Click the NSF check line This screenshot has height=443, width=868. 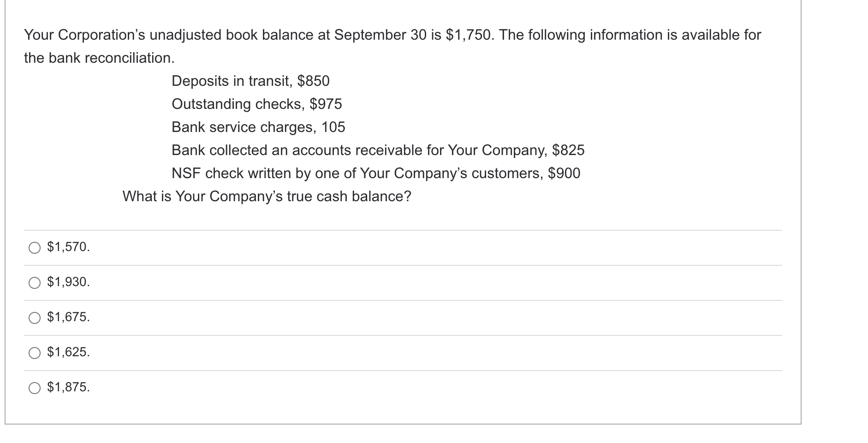[x=376, y=174]
